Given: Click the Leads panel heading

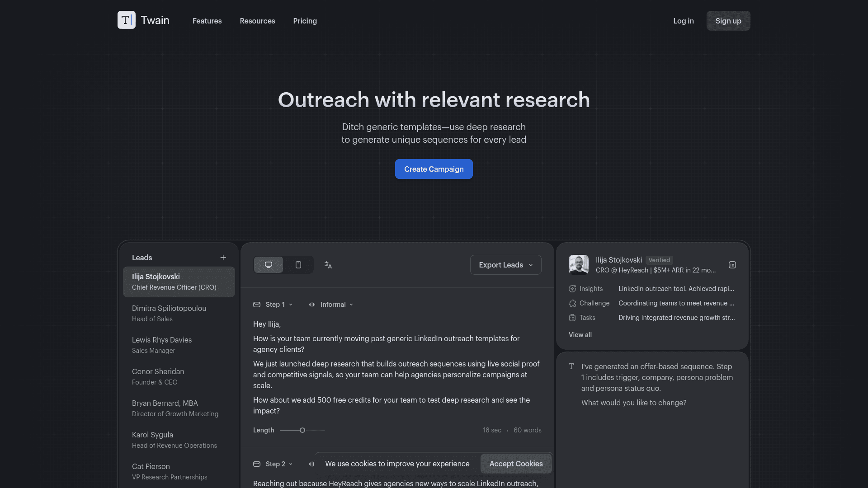Looking at the screenshot, I should (x=142, y=258).
